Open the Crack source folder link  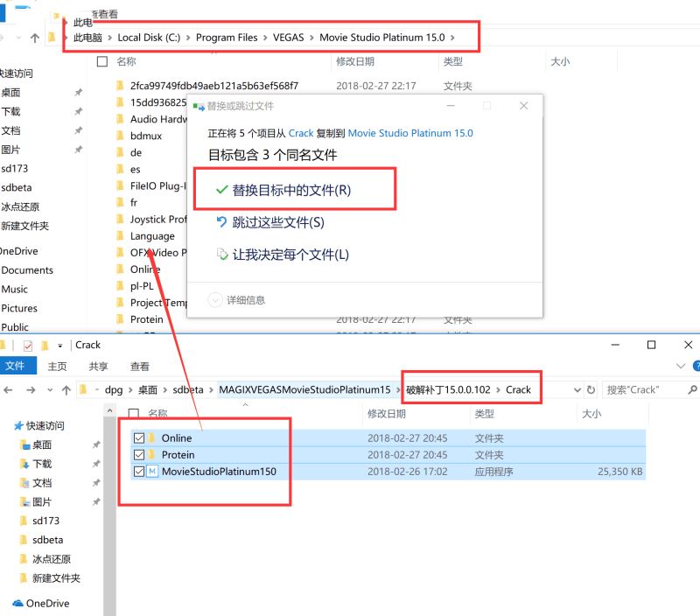point(301,133)
